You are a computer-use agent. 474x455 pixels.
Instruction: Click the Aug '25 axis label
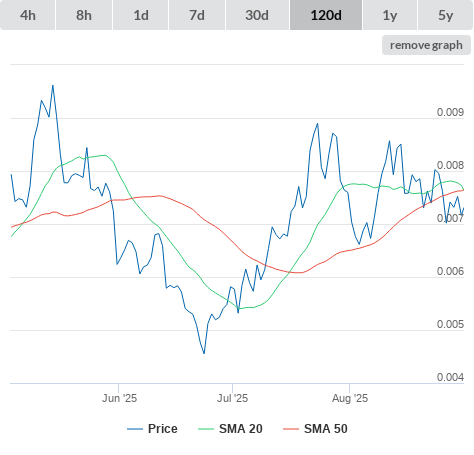click(x=350, y=398)
